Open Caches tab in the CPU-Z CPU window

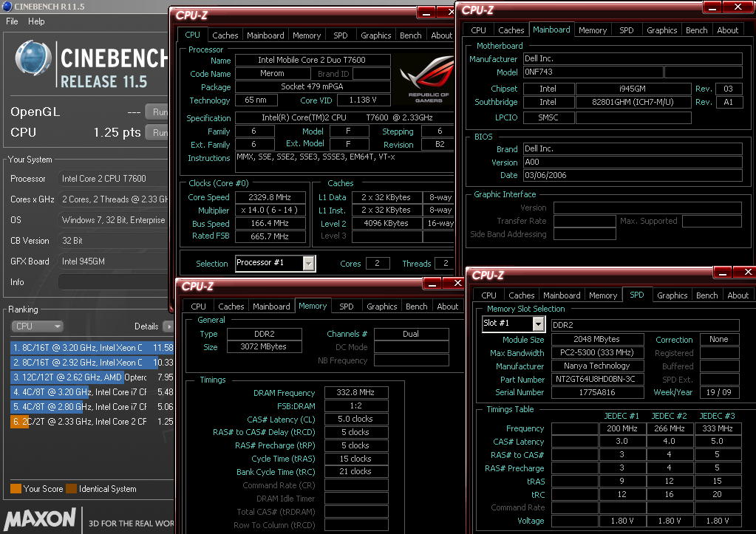click(225, 35)
